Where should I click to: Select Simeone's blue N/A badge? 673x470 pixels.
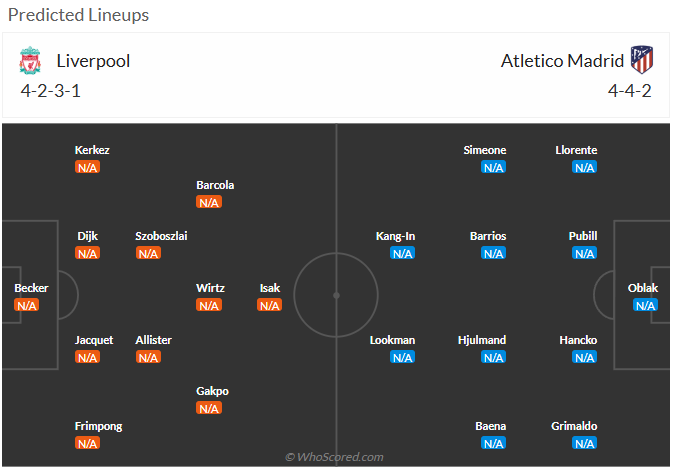(494, 167)
